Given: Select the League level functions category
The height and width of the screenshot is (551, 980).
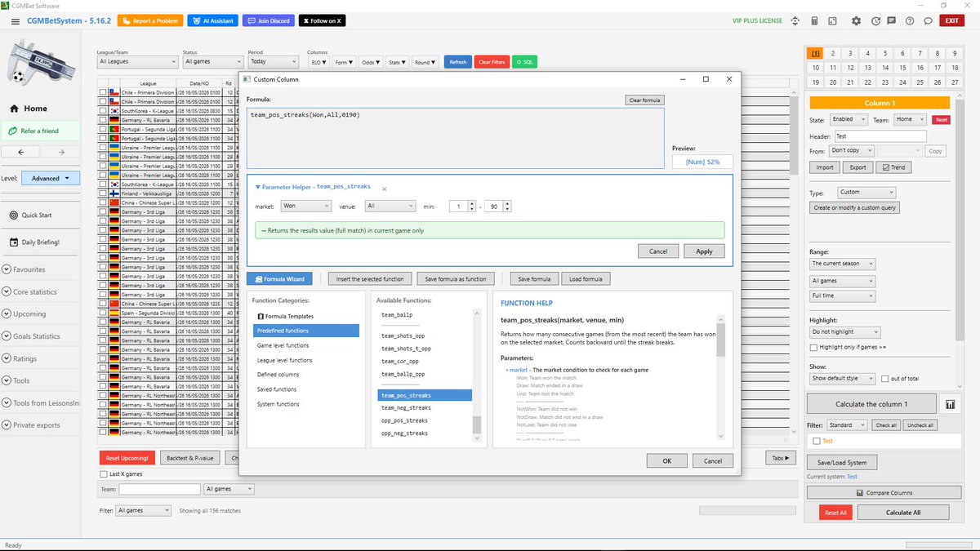Looking at the screenshot, I should coord(284,360).
